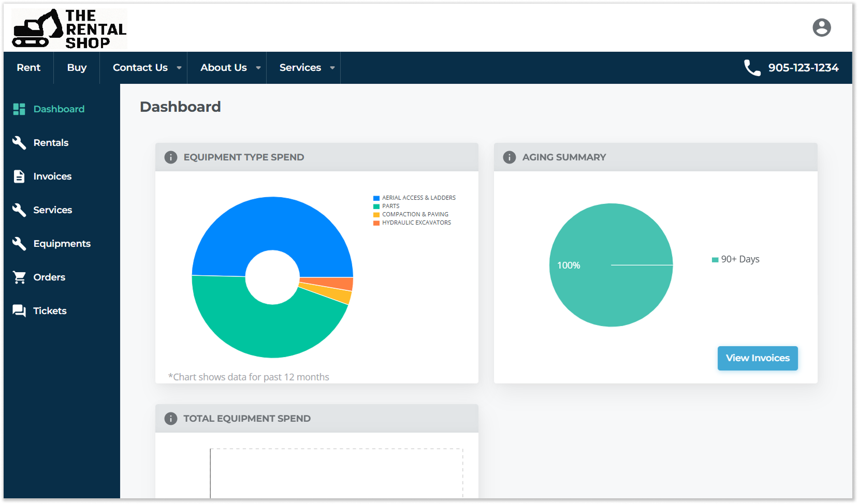
Task: Click yellow Compaction & Paving legend swatch
Action: pos(376,215)
